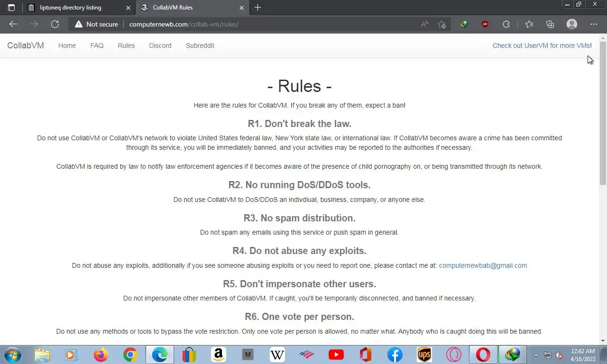
Task: Open Bank of America taskbar shortcut
Action: point(306,355)
